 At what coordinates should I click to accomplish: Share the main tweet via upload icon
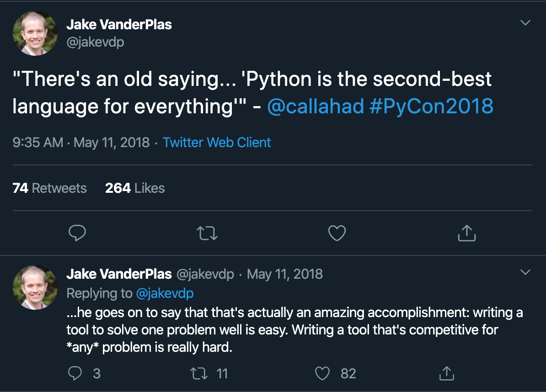pyautogui.click(x=466, y=233)
